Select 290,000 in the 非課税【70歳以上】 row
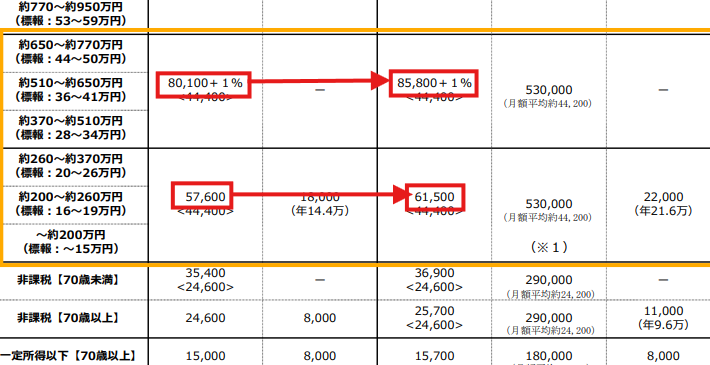The height and width of the screenshot is (365, 710). point(549,318)
